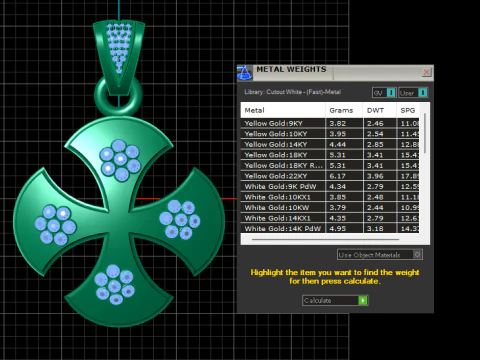480x360 pixels.
Task: Sort by the Grams column header
Action: [344, 110]
